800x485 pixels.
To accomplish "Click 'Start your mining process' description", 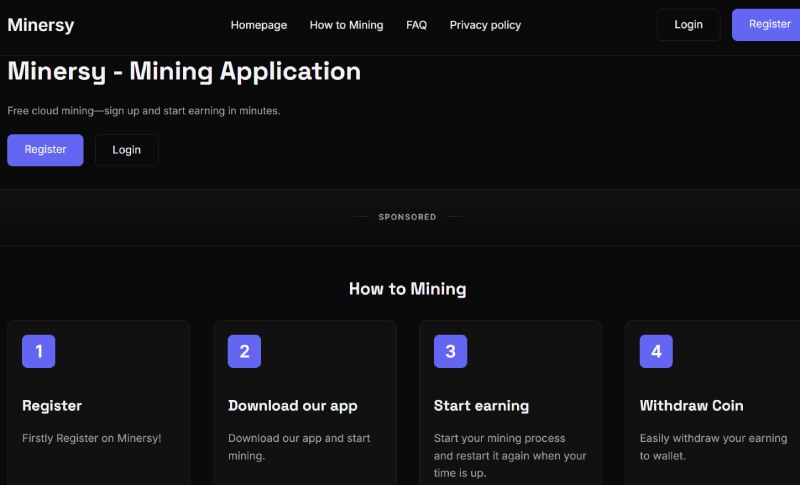I will pos(510,455).
